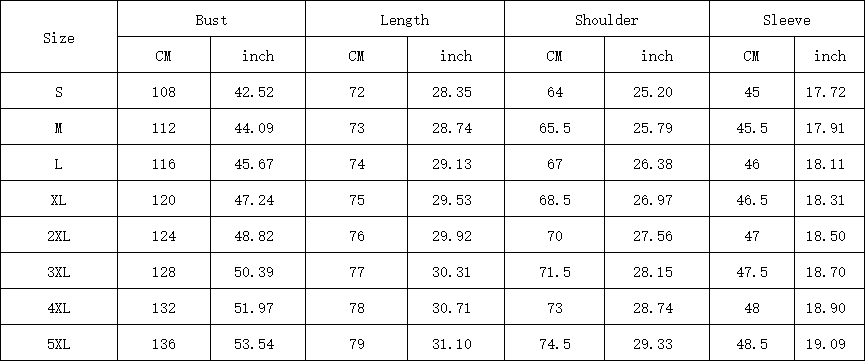Select the S size row label
The image size is (865, 361).
[58, 92]
